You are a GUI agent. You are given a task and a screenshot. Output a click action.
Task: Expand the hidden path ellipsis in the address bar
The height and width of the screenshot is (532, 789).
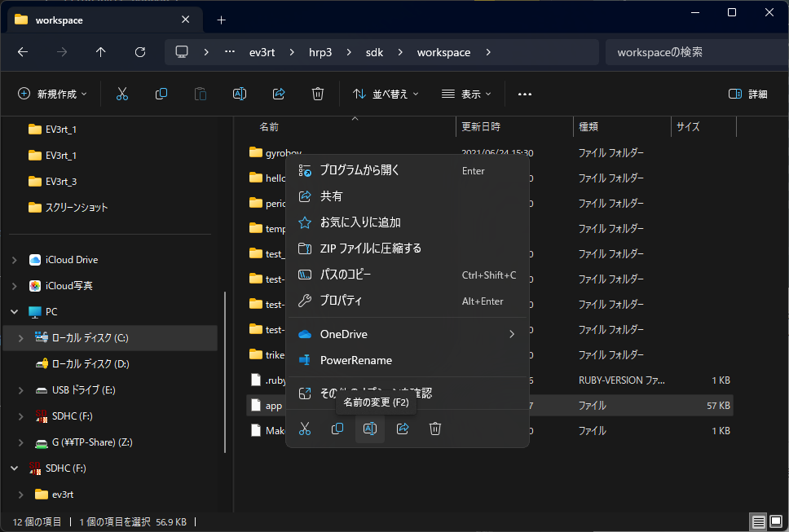230,52
